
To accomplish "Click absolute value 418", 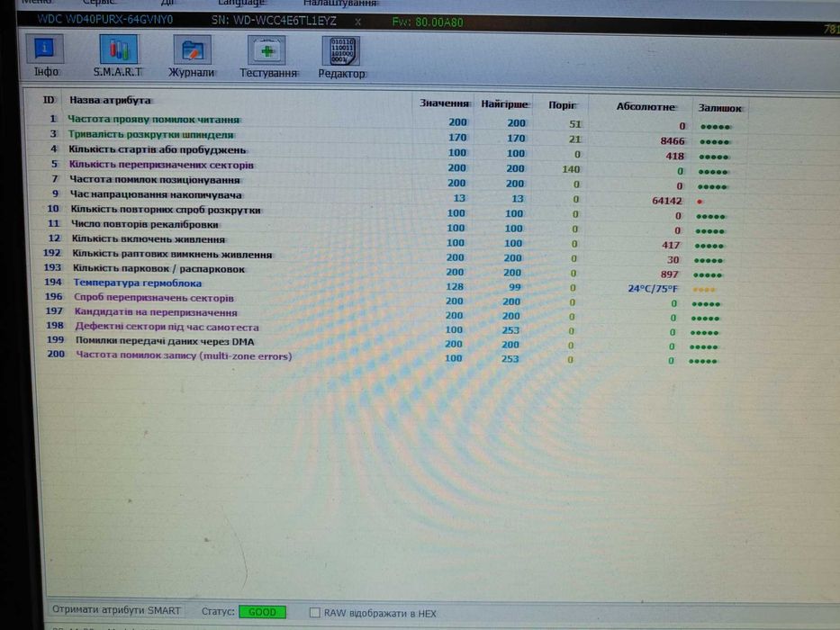I will click(674, 156).
